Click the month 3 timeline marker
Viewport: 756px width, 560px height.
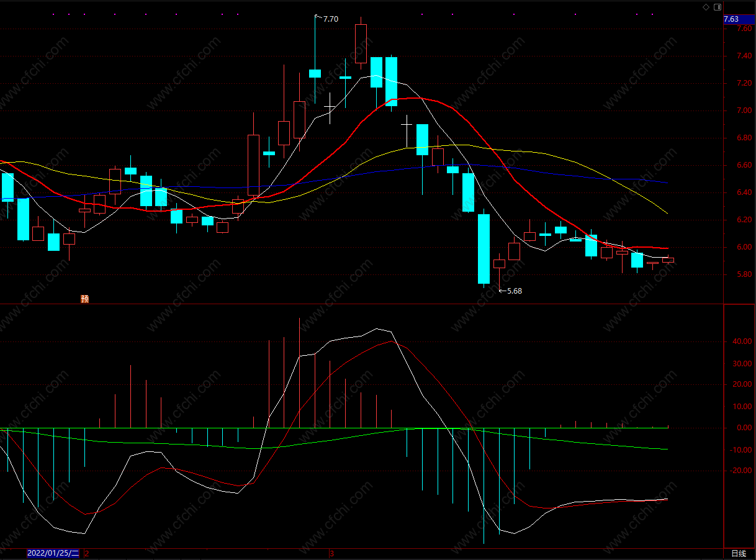(331, 553)
